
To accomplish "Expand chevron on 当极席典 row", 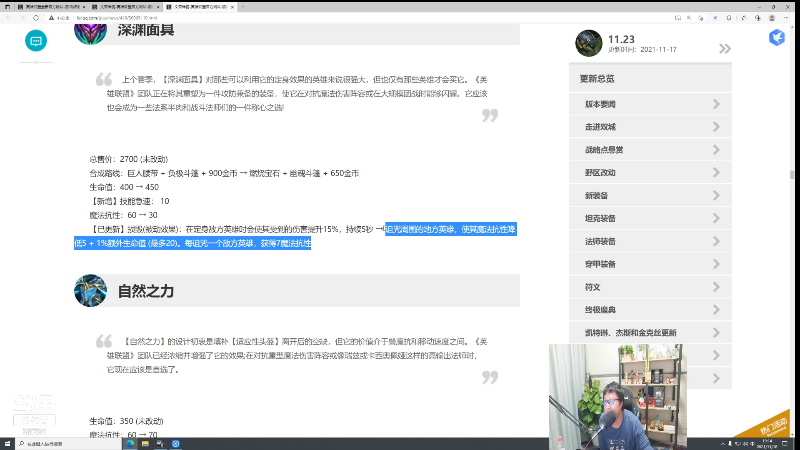I will coord(716,310).
